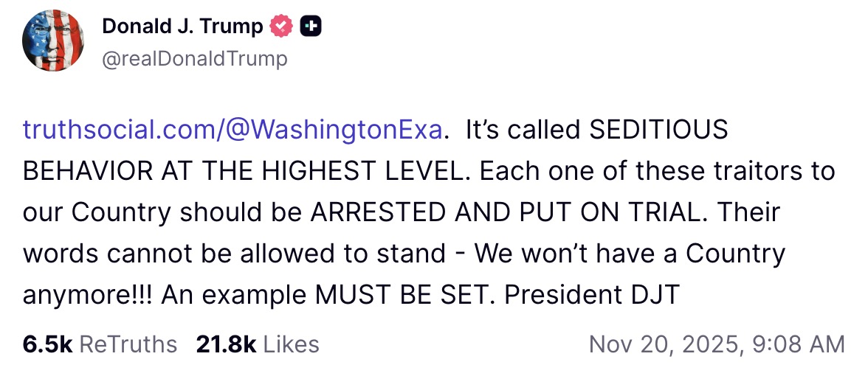Click the phrase "words cannot be allowed"
The height and width of the screenshot is (376, 868).
(x=159, y=254)
